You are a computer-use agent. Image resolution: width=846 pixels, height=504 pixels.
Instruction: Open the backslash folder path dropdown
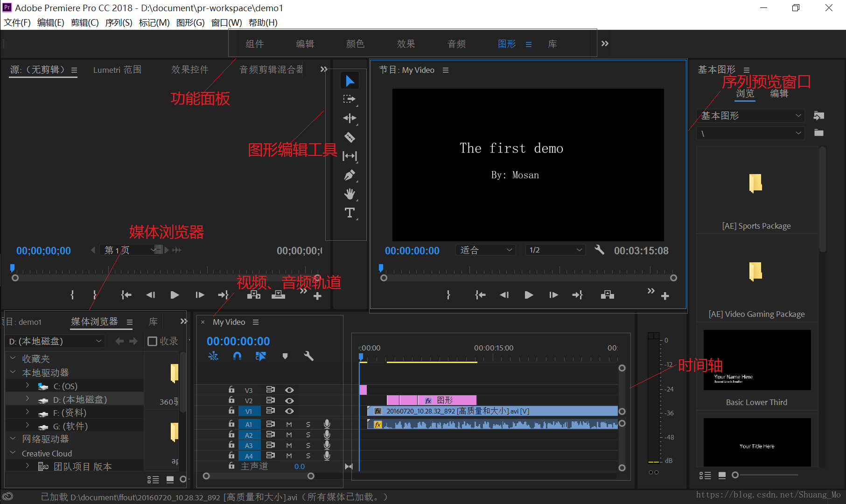751,133
